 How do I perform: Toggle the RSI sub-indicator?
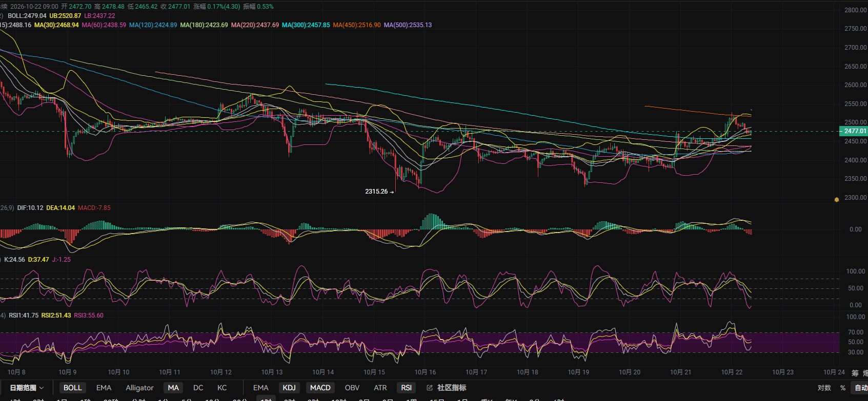click(x=406, y=388)
